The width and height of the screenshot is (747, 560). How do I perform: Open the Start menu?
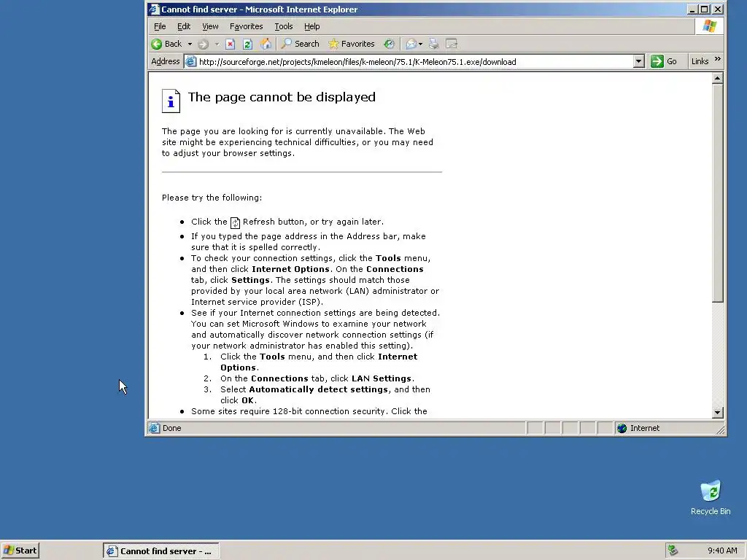point(20,551)
